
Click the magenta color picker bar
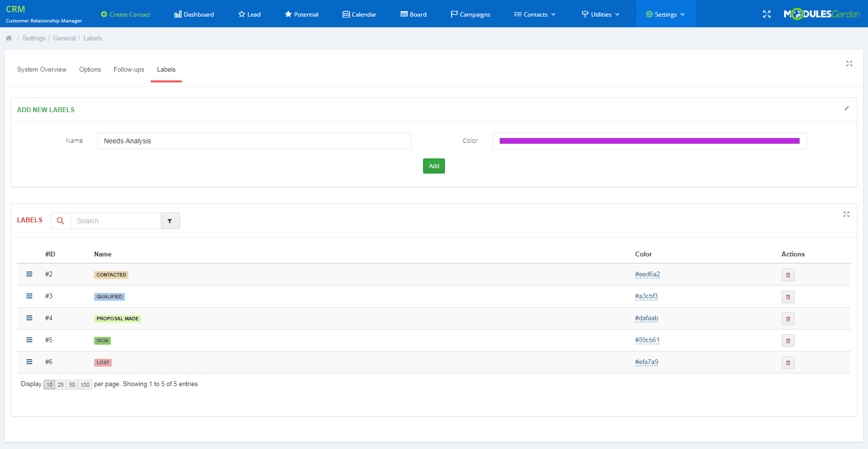pos(649,140)
